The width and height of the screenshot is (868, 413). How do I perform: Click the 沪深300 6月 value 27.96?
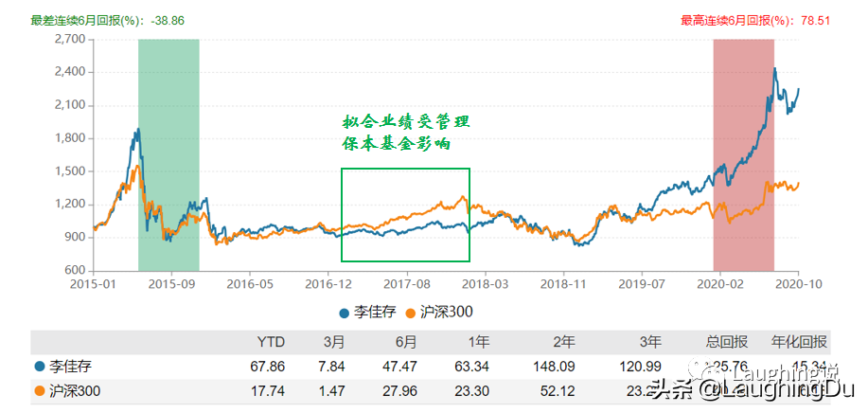point(399,392)
